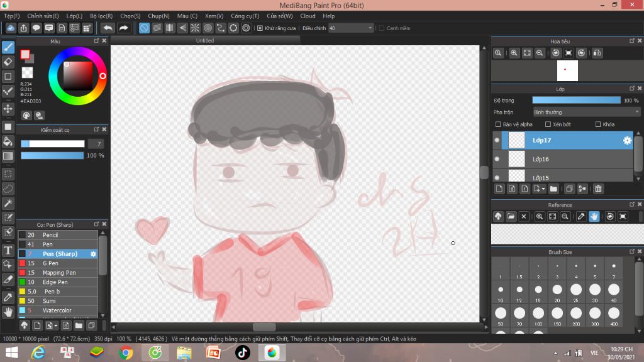
Task: Hide layer Lớp16 using visibility dot
Action: click(x=497, y=159)
